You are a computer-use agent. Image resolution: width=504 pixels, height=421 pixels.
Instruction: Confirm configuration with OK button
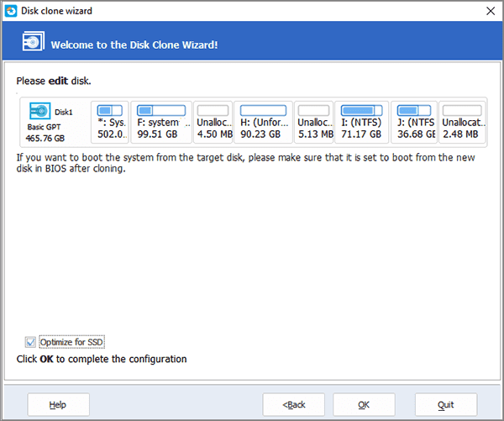364,404
